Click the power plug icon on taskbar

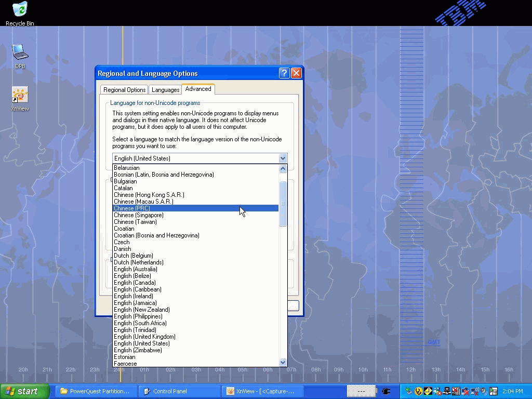(386, 391)
